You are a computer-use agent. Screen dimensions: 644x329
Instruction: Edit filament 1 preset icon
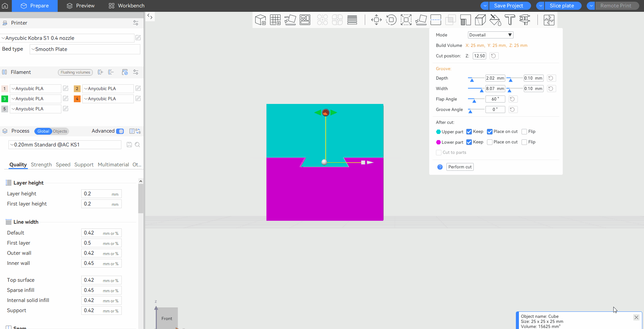click(66, 88)
